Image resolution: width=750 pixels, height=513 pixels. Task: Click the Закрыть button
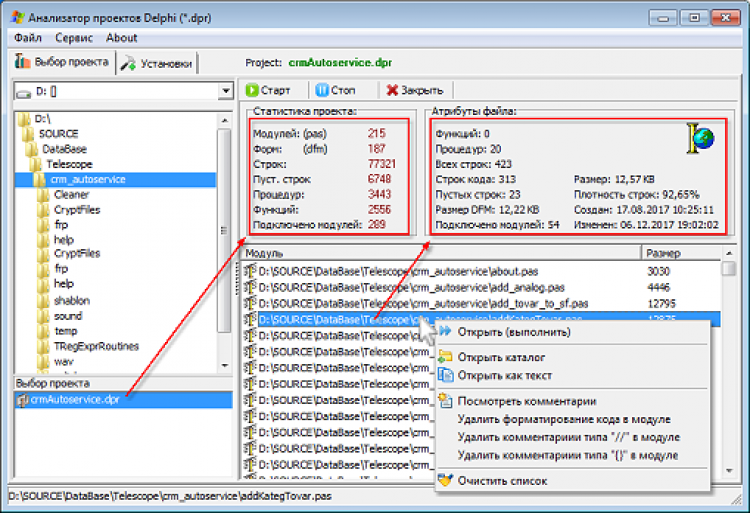[x=415, y=90]
